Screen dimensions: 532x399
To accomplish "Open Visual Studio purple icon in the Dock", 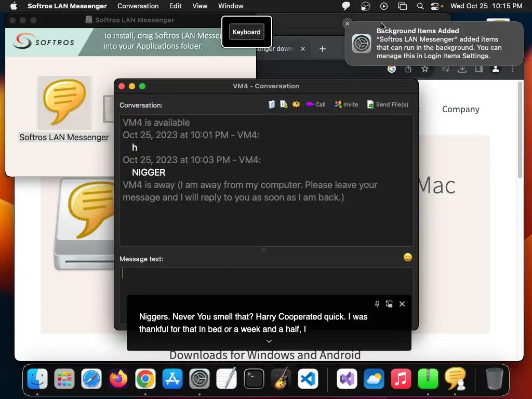I will click(347, 379).
